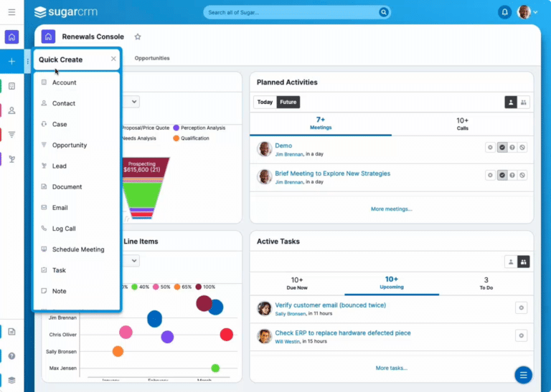The height and width of the screenshot is (392, 551).
Task: Click the red bubble on the chart
Action: point(226,334)
